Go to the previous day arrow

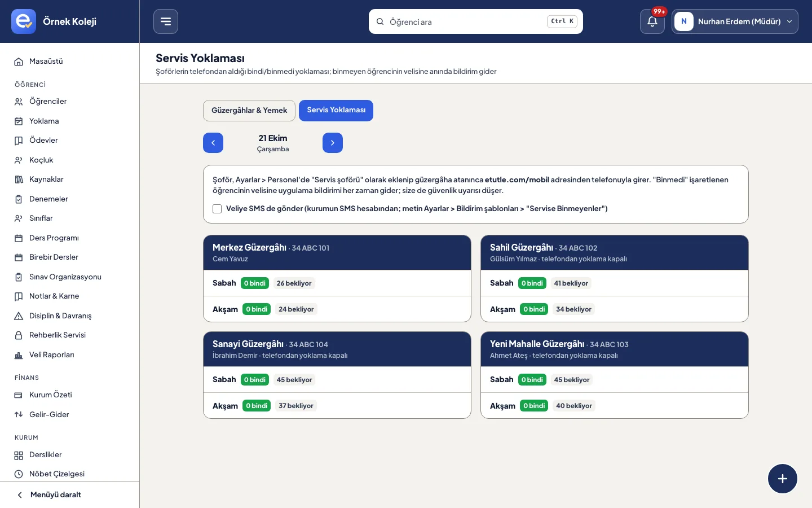tap(213, 143)
